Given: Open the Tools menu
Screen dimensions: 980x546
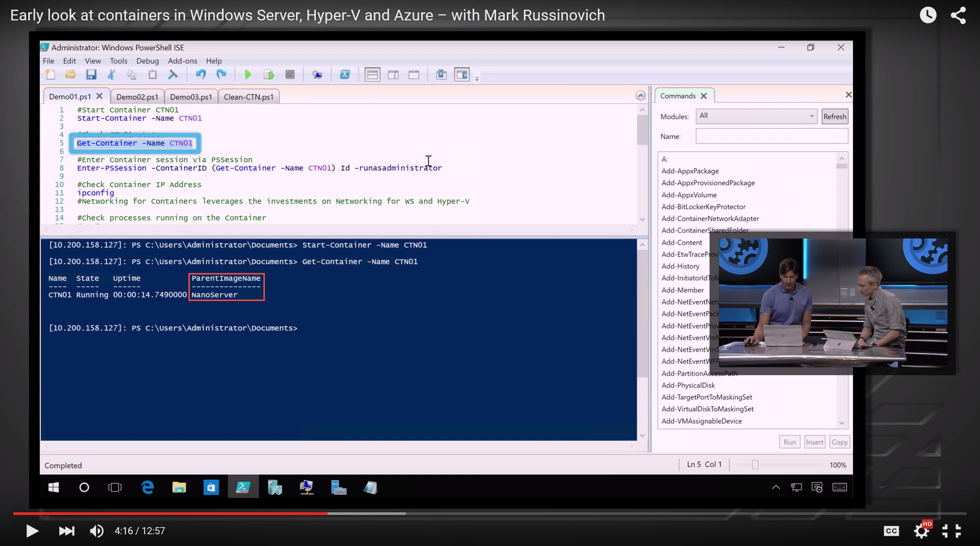Looking at the screenshot, I should tap(118, 61).
